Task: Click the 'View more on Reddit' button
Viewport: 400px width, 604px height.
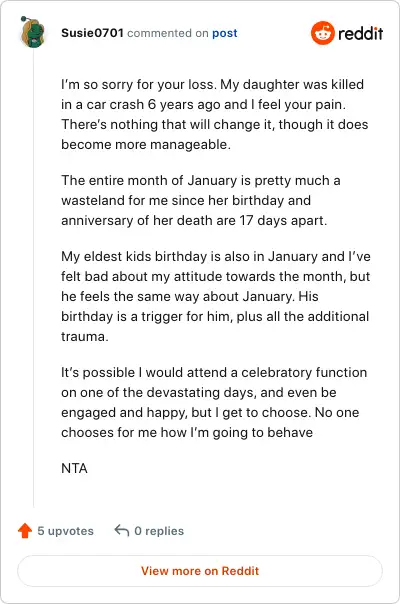Action: 200,571
